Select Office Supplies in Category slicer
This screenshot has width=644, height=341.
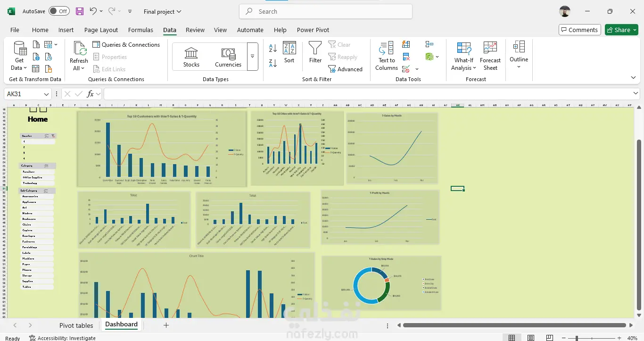pos(37,177)
